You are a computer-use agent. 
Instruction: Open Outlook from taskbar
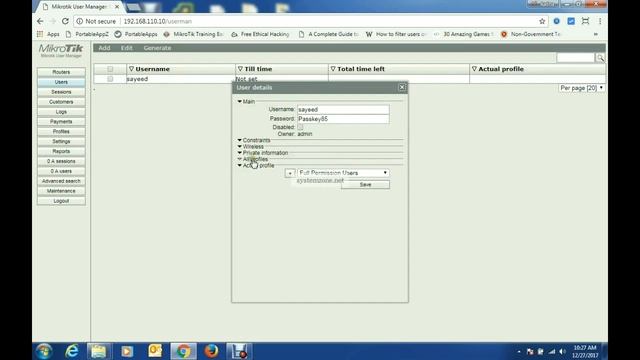click(x=155, y=351)
